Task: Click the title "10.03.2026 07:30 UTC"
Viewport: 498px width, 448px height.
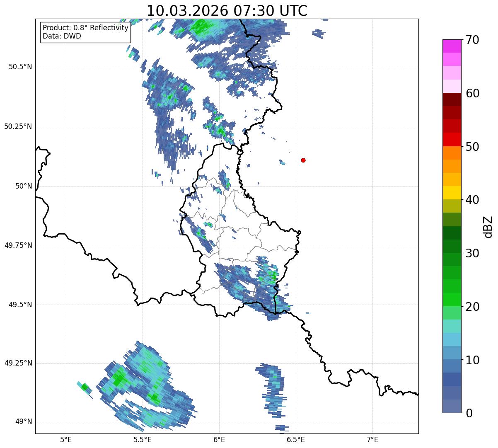Action: coord(227,10)
